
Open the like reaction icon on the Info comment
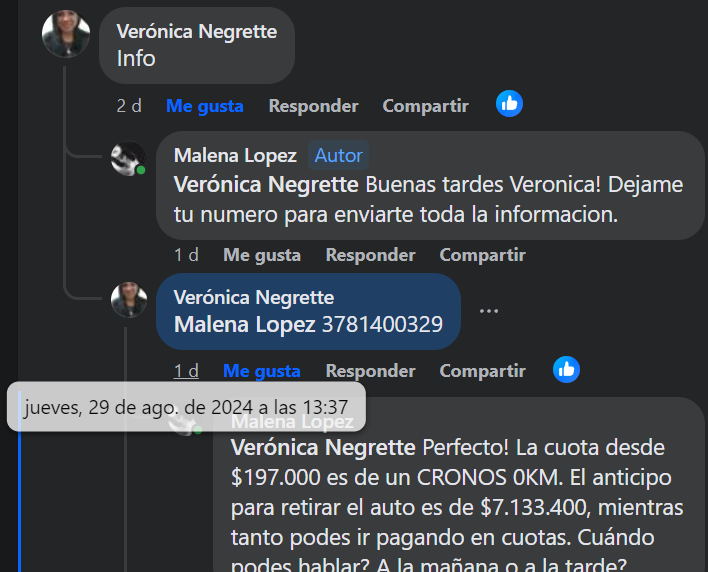(x=509, y=104)
